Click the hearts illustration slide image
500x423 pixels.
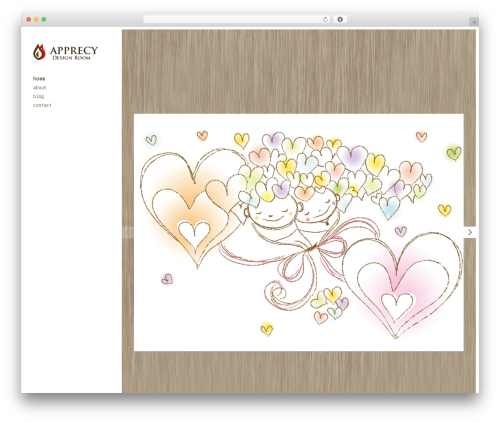(299, 232)
